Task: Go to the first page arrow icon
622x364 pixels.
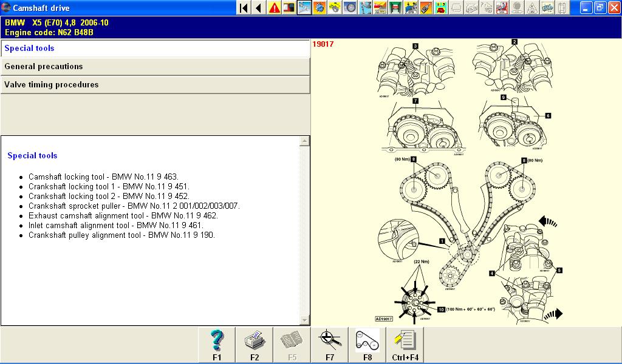Action: point(244,7)
